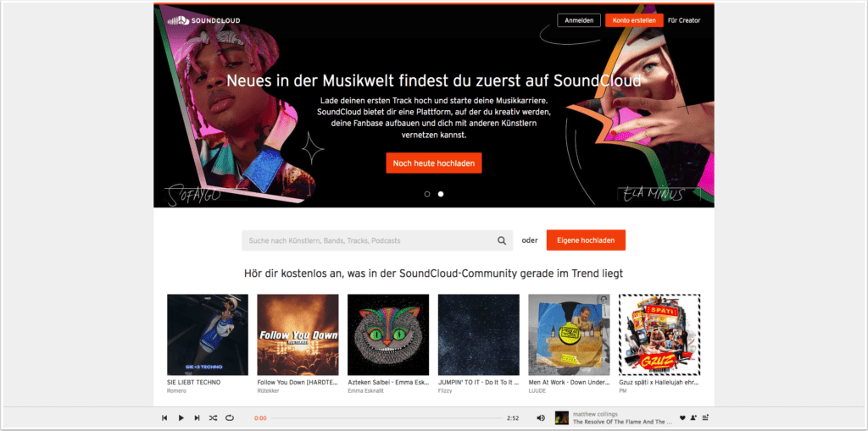
Task: Click the search magnifier icon
Action: click(502, 240)
